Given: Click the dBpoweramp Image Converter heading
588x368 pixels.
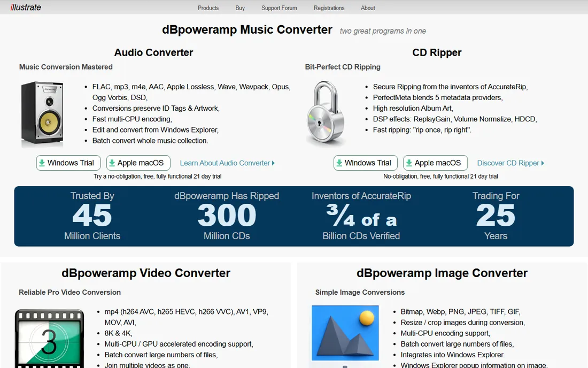Looking at the screenshot, I should point(442,273).
